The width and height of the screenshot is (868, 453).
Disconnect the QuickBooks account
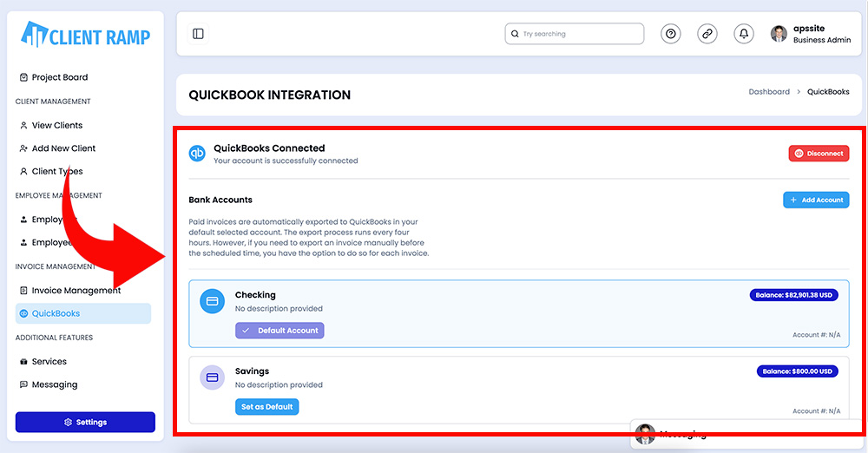tap(819, 154)
